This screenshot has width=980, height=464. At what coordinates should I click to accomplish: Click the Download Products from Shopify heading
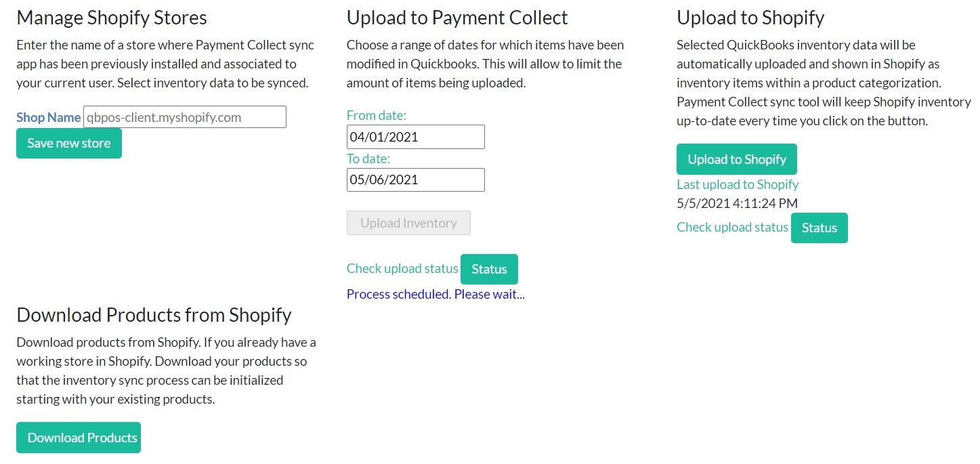click(154, 315)
